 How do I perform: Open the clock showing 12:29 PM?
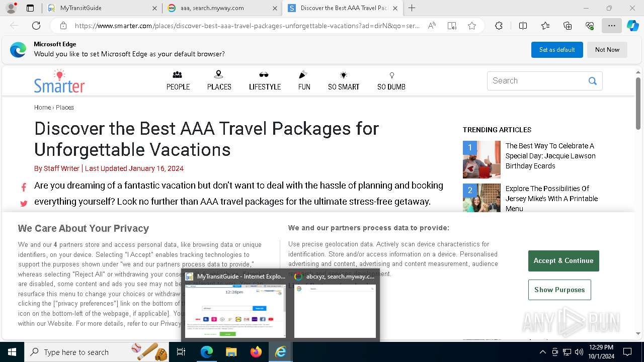tap(601, 352)
